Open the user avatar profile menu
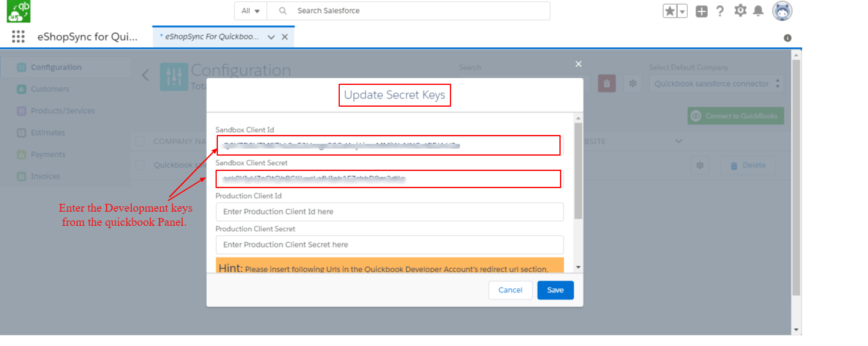The height and width of the screenshot is (346, 868). click(782, 11)
